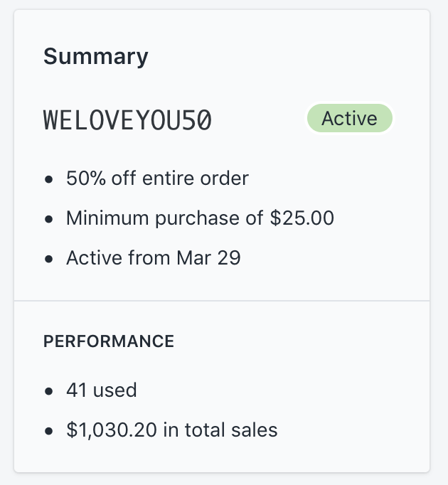The image size is (448, 485).
Task: Click the 'Active from Mar 29' line
Action: point(154,257)
